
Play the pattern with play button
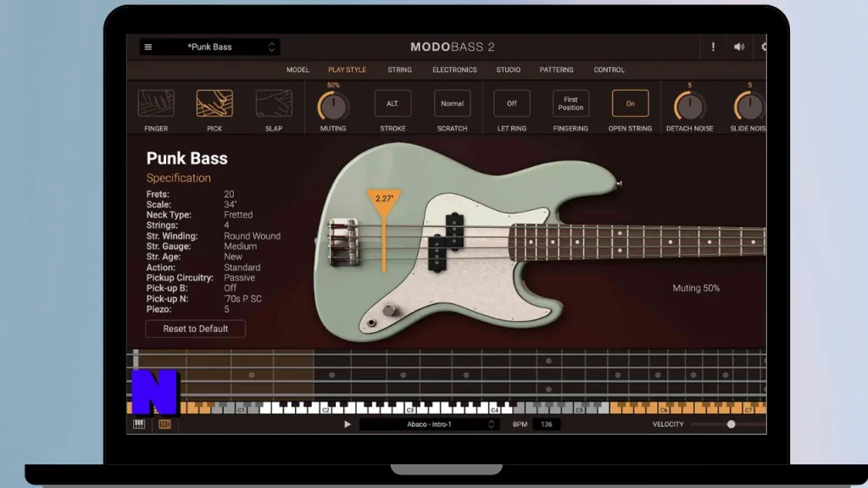347,424
